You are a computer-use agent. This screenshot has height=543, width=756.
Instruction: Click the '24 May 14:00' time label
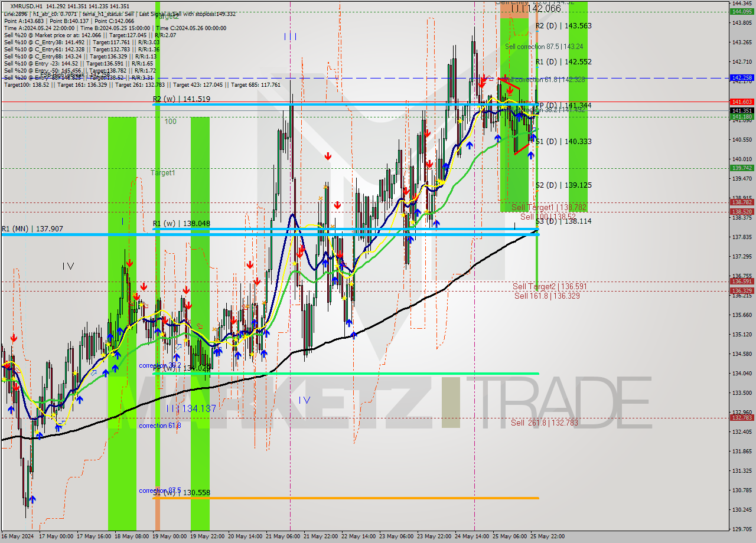(x=472, y=537)
